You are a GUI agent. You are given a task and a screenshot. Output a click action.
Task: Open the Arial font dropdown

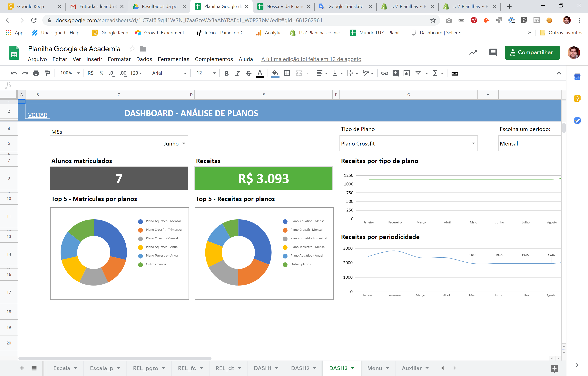(169, 73)
